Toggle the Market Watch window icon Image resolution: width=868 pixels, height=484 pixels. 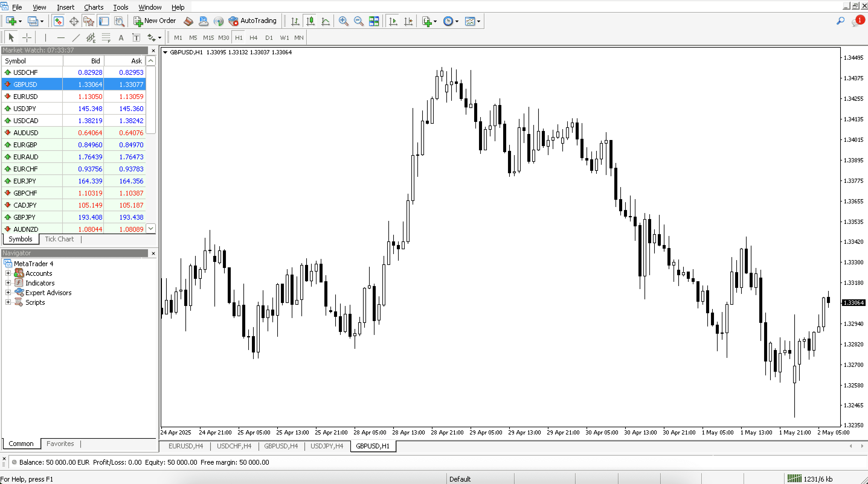[x=58, y=21]
